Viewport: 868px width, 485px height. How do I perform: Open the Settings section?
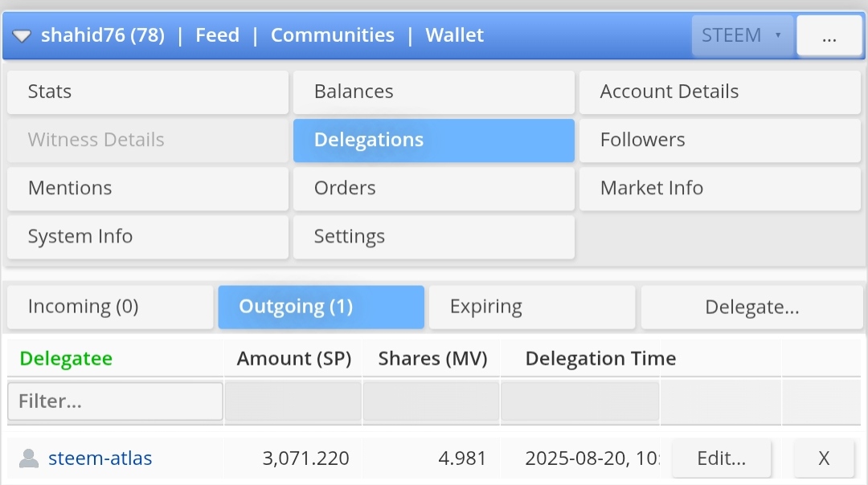pos(434,237)
